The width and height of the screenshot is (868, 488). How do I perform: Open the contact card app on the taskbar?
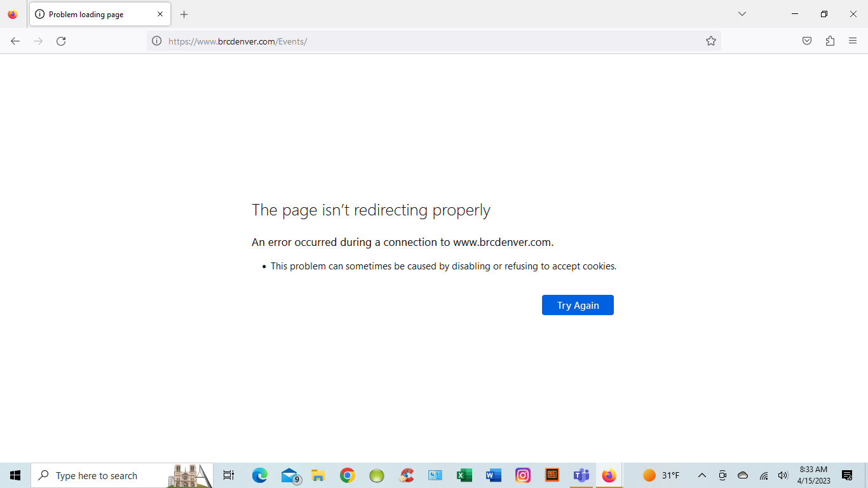435,475
